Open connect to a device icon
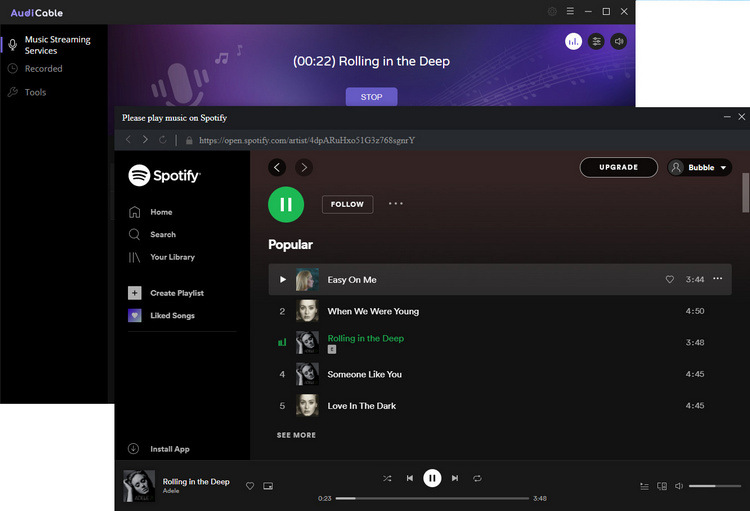The image size is (750, 511). [662, 486]
